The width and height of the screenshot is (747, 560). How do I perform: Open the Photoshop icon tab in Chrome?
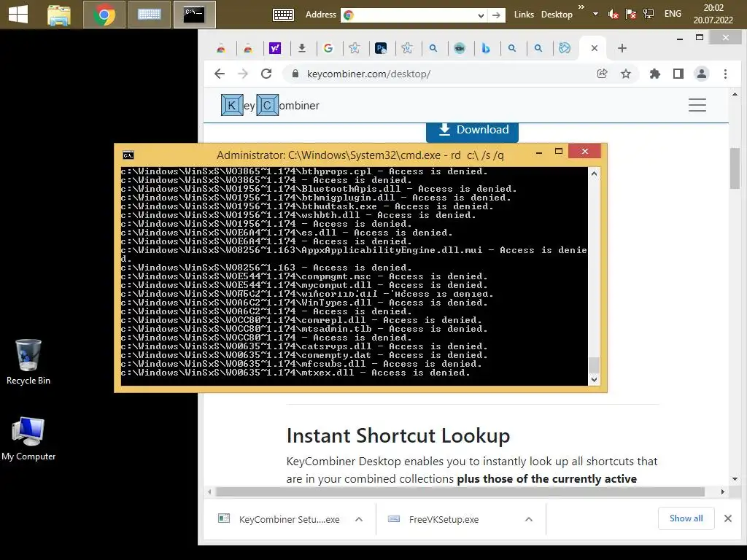point(381,48)
